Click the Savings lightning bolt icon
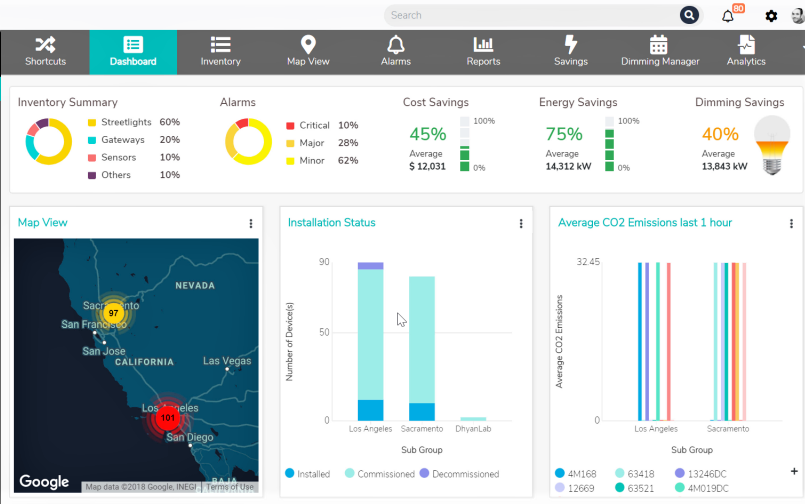805x504 pixels. pyautogui.click(x=571, y=44)
